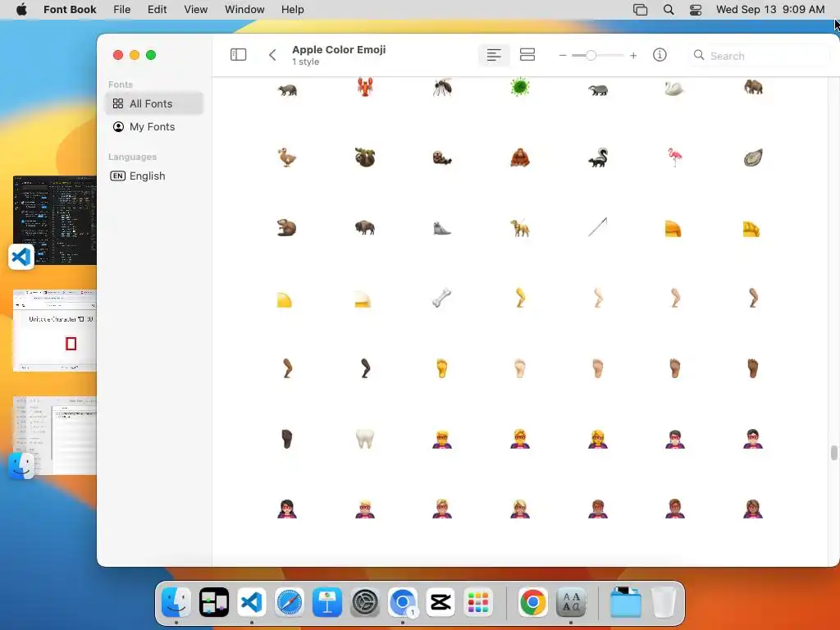Toggle the Font Book sidebar
The image size is (840, 630).
pyautogui.click(x=238, y=55)
